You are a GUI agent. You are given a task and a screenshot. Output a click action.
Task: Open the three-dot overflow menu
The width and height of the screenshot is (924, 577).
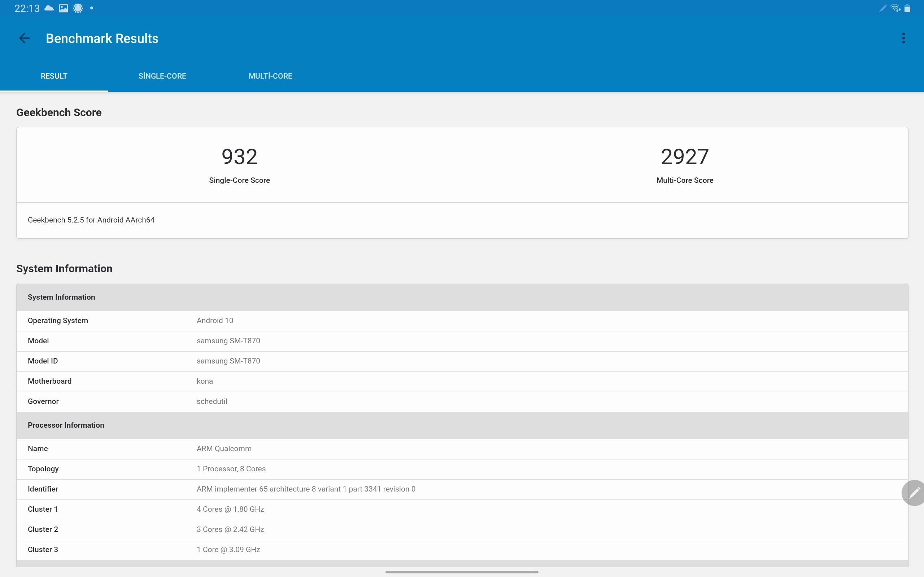pos(903,38)
